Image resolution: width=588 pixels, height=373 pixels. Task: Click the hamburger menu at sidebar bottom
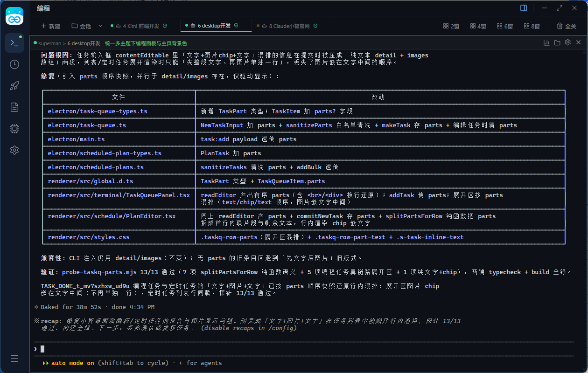click(14, 359)
